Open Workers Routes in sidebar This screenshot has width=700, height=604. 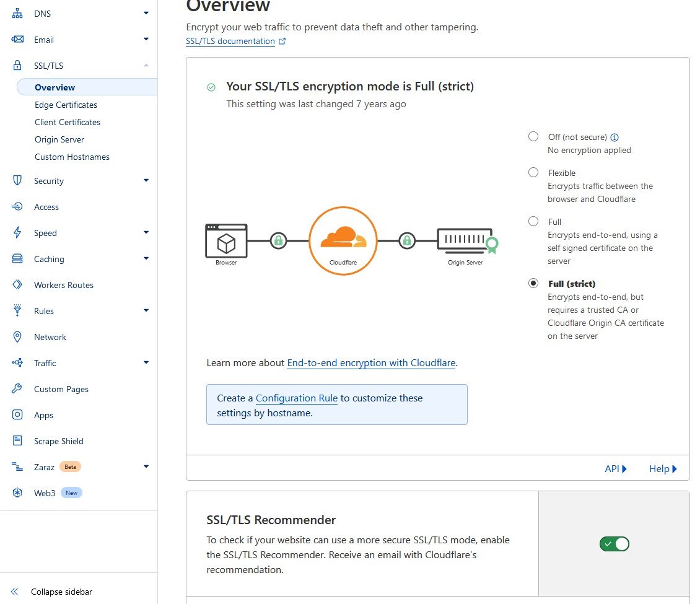(63, 285)
